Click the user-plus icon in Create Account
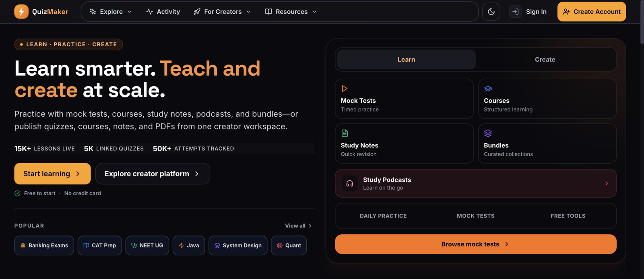The width and height of the screenshot is (644, 279). tap(566, 12)
